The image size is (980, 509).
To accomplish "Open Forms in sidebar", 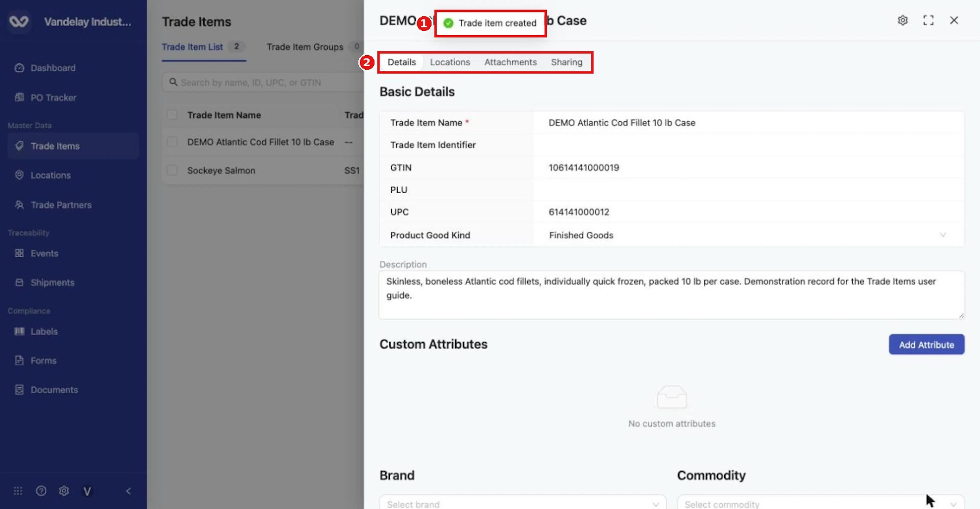I will point(43,361).
